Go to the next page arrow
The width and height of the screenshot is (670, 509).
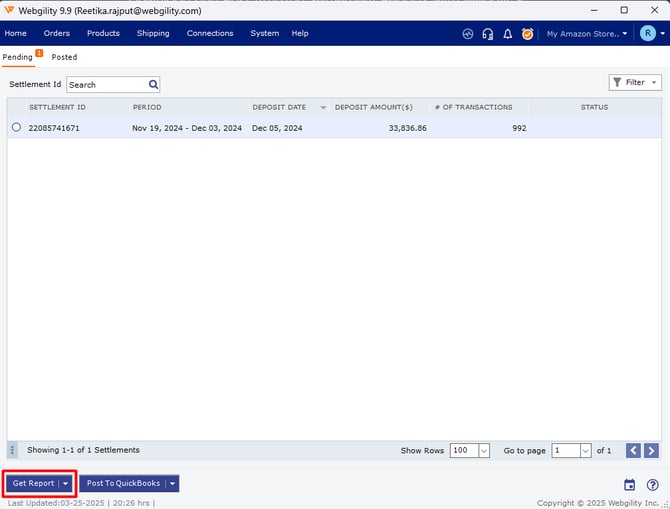(x=652, y=451)
